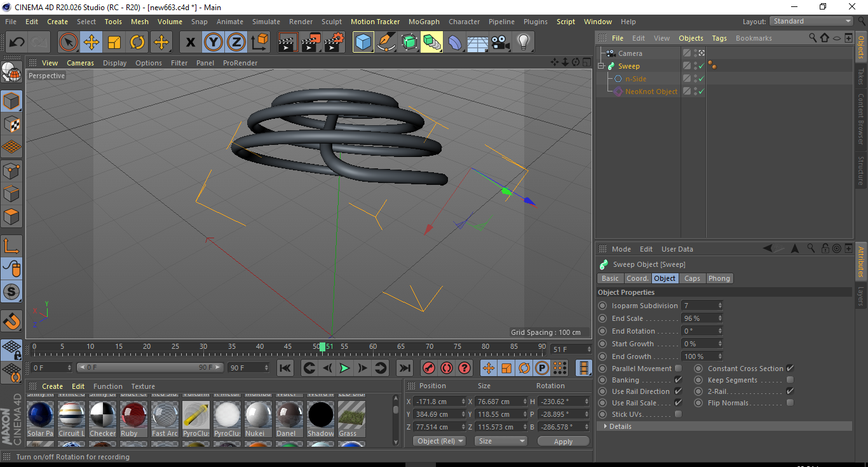868x467 pixels.
Task: Activate the Scale tool
Action: (114, 43)
